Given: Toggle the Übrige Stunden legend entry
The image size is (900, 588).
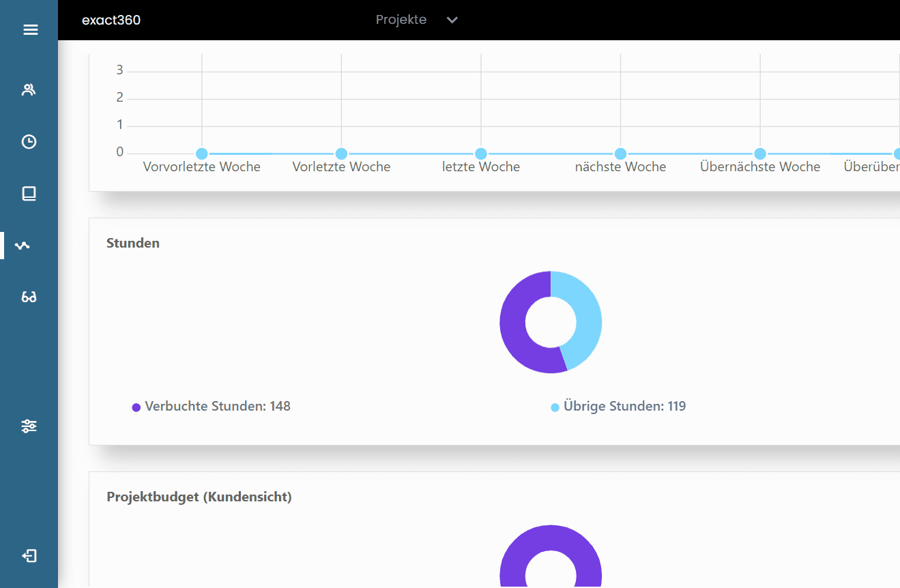Looking at the screenshot, I should 618,407.
